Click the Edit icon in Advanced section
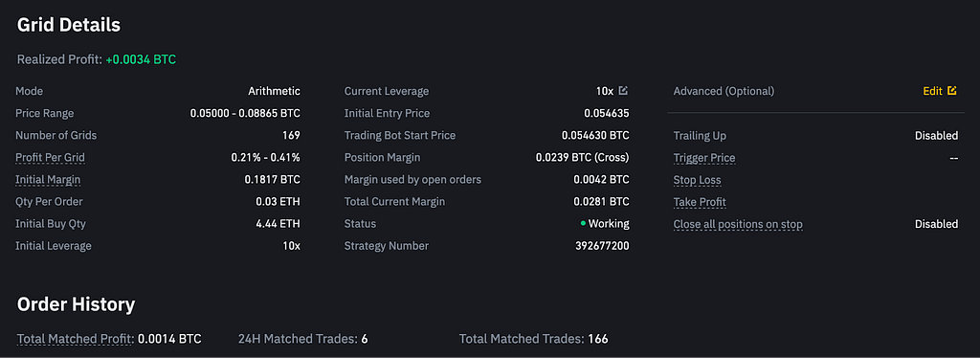 (x=952, y=91)
